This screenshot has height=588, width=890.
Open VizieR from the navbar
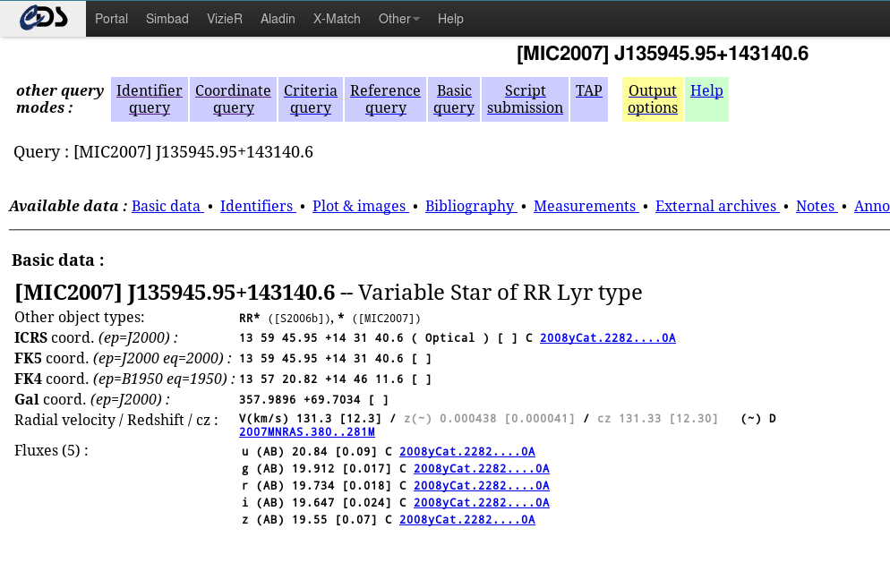tap(224, 19)
